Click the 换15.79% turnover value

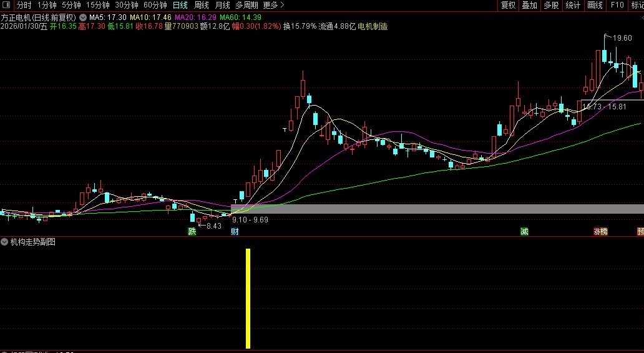tap(300, 26)
